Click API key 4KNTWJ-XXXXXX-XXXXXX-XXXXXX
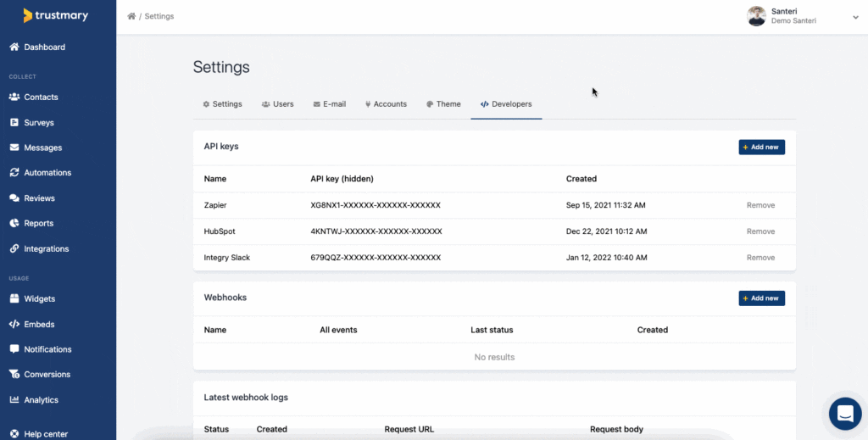The image size is (868, 440). pyautogui.click(x=376, y=231)
